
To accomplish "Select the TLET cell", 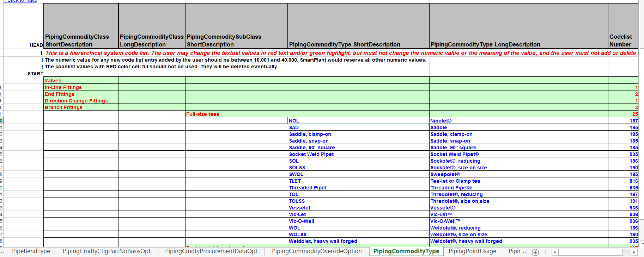I will pyautogui.click(x=359, y=181).
